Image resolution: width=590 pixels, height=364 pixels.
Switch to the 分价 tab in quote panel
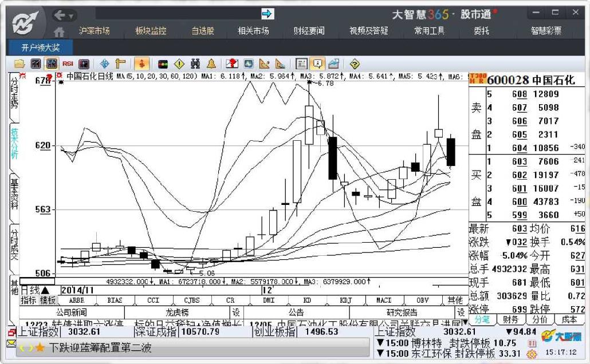pos(540,319)
